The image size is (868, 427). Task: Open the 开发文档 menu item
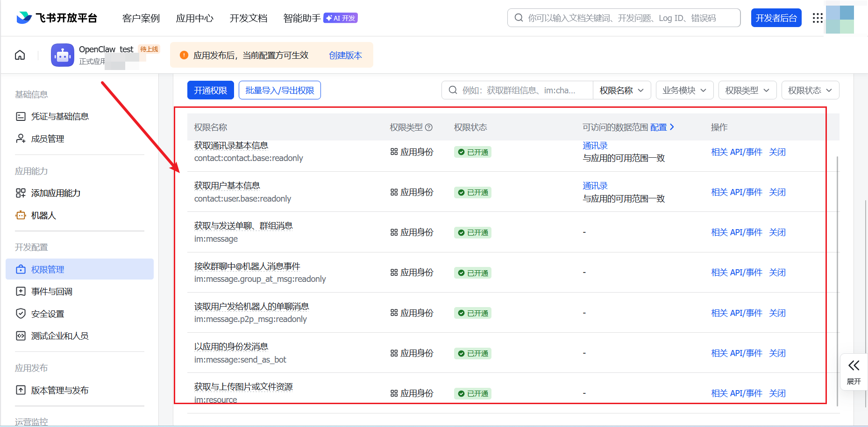point(248,18)
